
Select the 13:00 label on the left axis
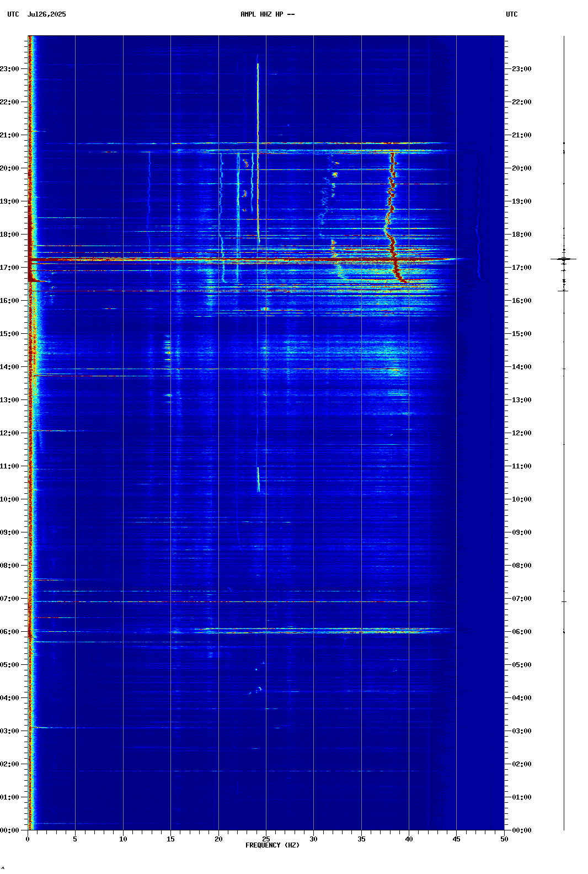click(9, 400)
